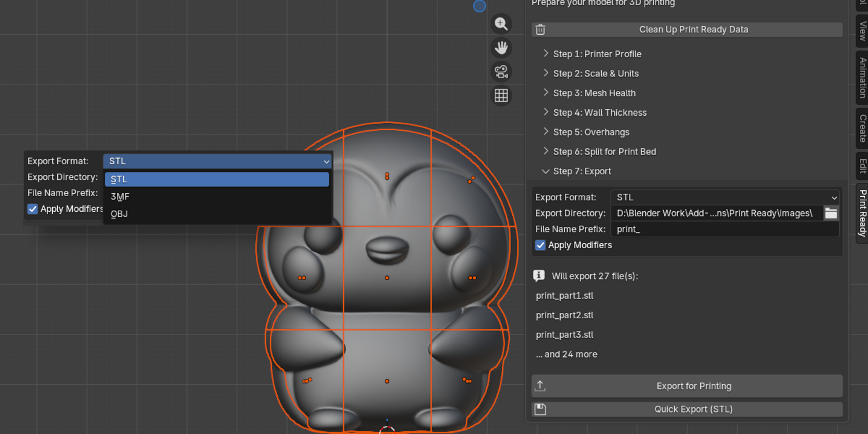Click the '... and 24 more' text
The width and height of the screenshot is (868, 434).
coord(567,354)
